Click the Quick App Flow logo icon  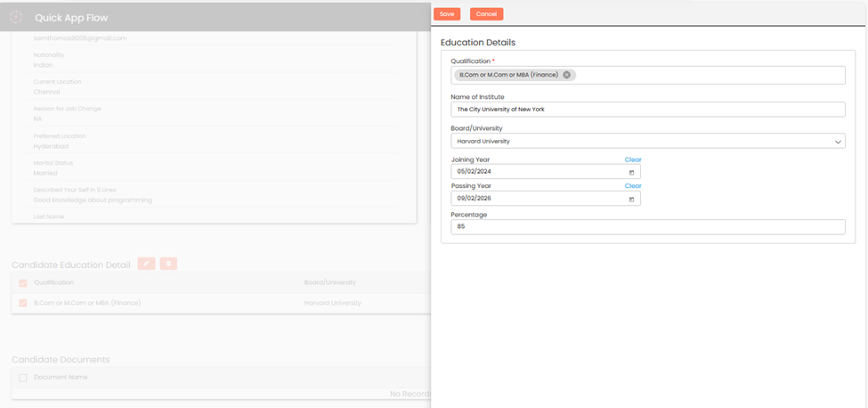tap(15, 17)
